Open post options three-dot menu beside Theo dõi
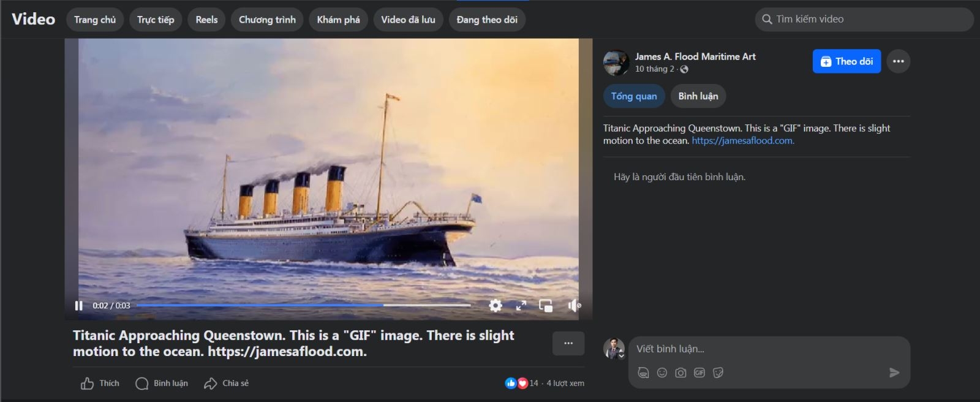980x402 pixels. (898, 61)
